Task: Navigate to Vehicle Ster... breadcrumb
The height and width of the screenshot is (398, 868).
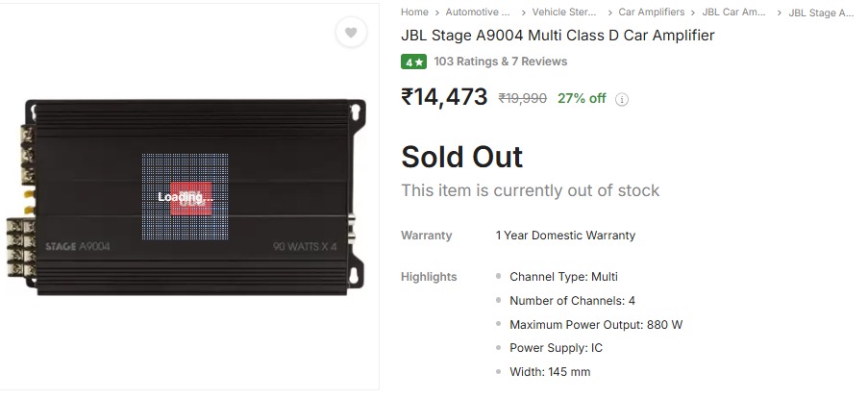Action: click(x=564, y=12)
